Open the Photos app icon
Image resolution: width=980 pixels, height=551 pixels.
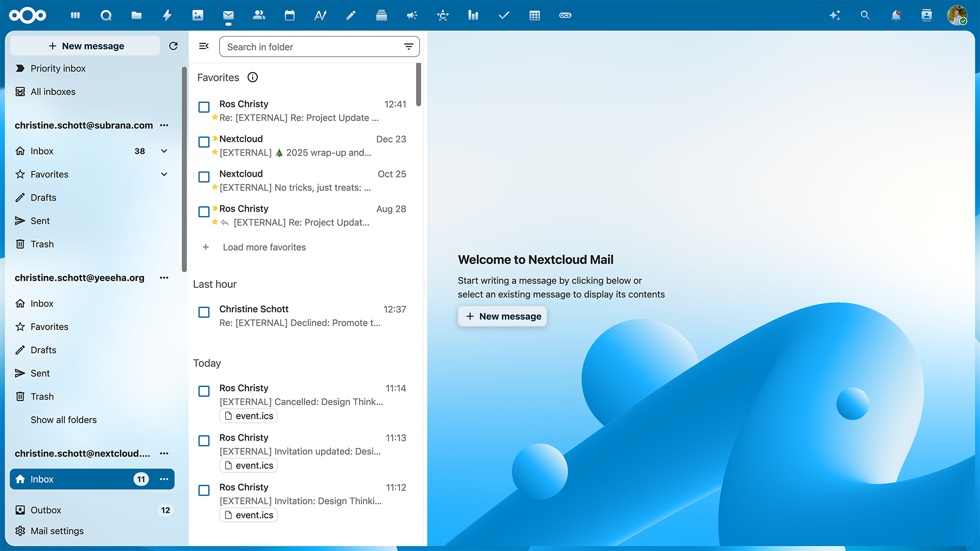coord(198,15)
